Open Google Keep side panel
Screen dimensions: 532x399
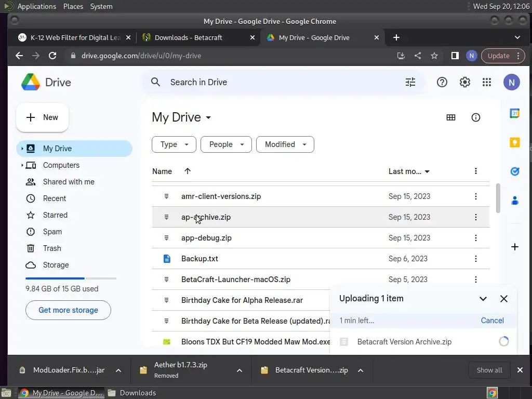point(515,142)
